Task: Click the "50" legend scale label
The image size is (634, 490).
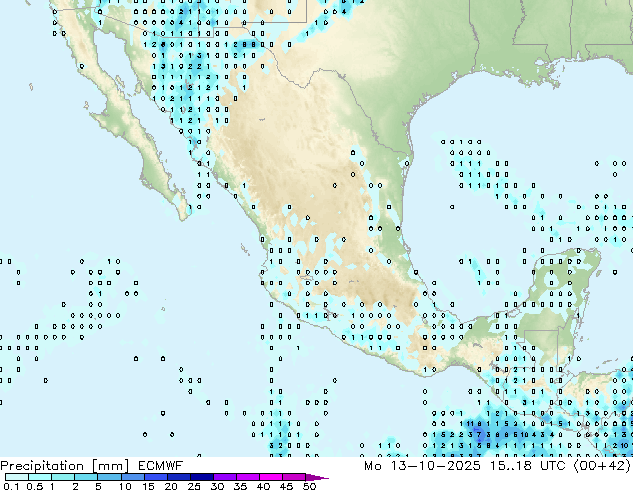Action: (x=310, y=486)
